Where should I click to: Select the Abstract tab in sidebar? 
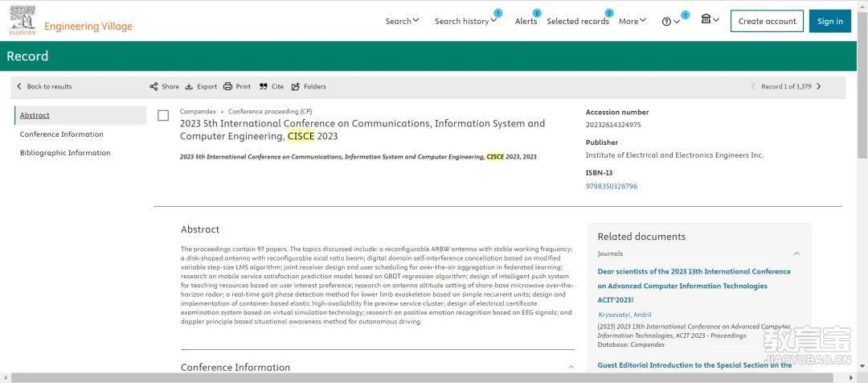point(80,115)
